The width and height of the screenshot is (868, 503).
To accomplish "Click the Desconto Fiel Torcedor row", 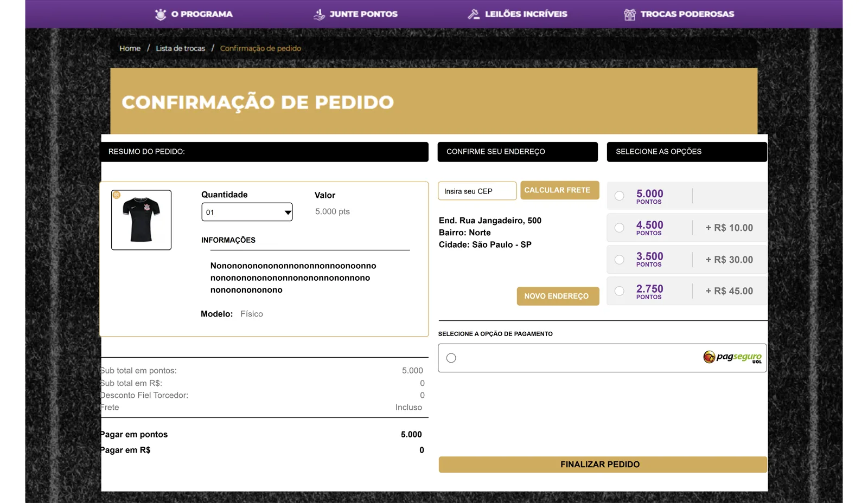I will pyautogui.click(x=262, y=395).
